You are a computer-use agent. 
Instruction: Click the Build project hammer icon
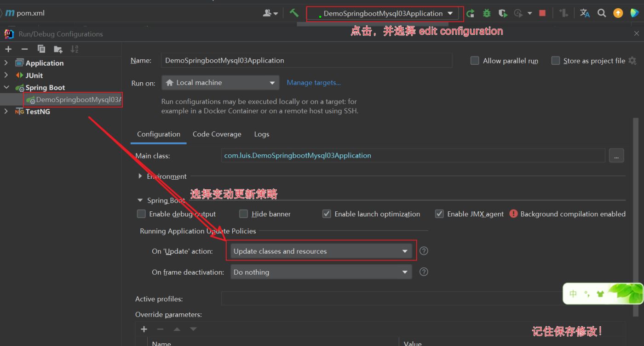pos(294,13)
